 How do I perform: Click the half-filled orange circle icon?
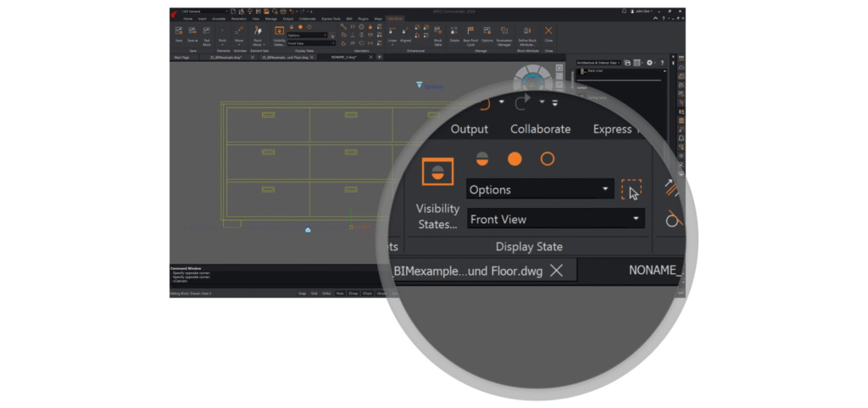[481, 159]
